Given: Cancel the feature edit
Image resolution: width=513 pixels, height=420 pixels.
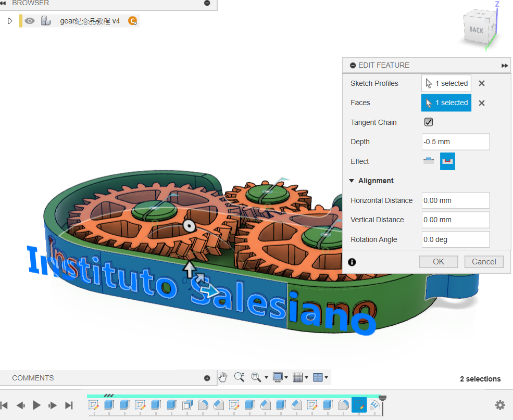Looking at the screenshot, I should pos(484,262).
